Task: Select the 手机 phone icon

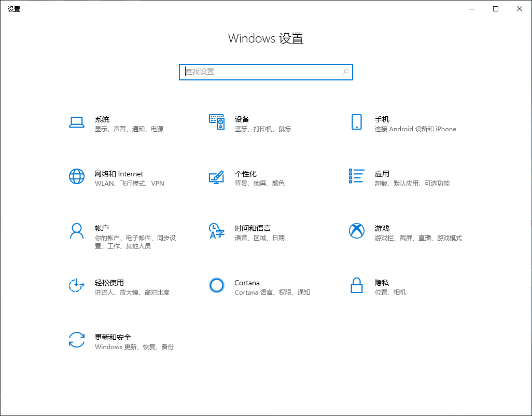Action: pos(356,121)
